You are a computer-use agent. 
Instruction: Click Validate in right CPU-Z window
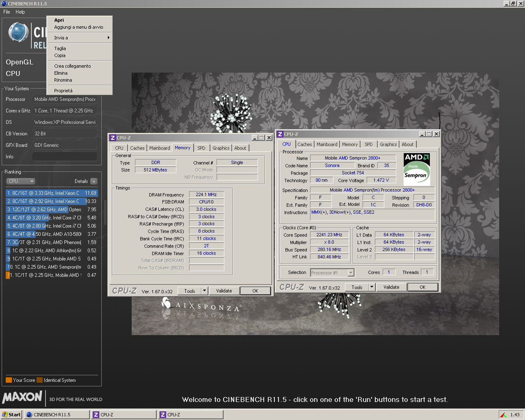point(391,287)
